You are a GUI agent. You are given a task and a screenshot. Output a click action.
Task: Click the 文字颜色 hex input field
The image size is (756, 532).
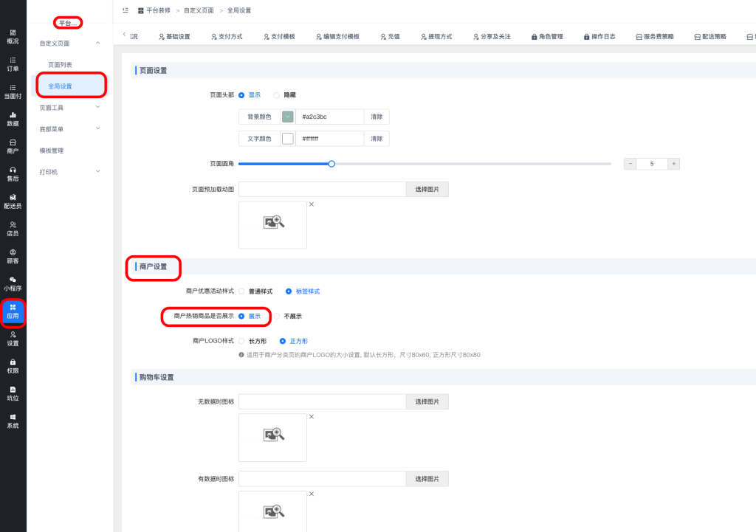coord(329,139)
